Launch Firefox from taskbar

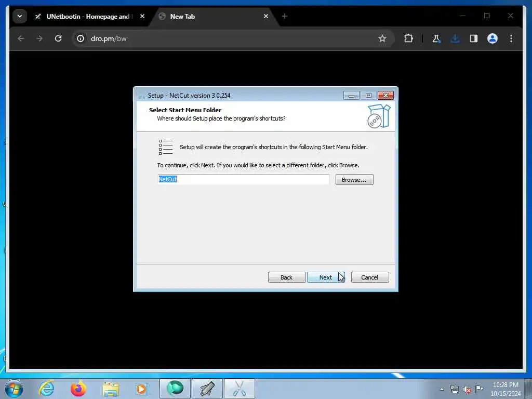coord(78,389)
